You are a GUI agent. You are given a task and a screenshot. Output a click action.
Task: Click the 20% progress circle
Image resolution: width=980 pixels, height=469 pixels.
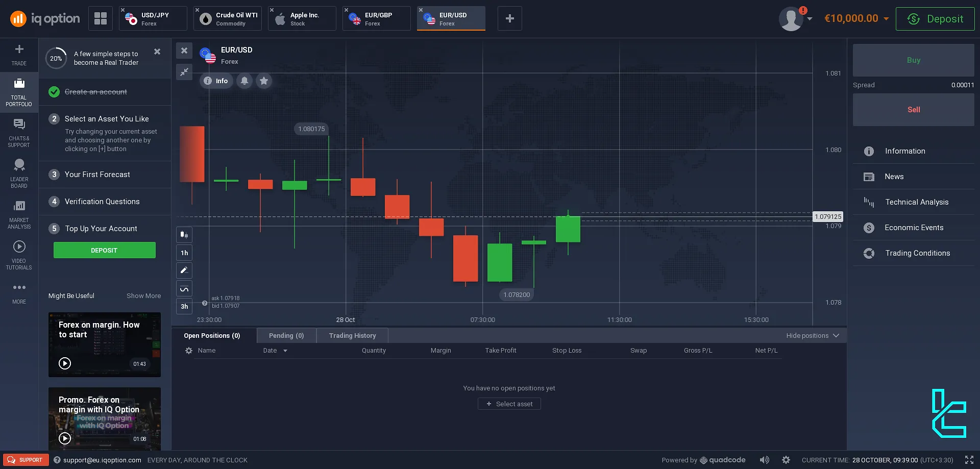56,58
